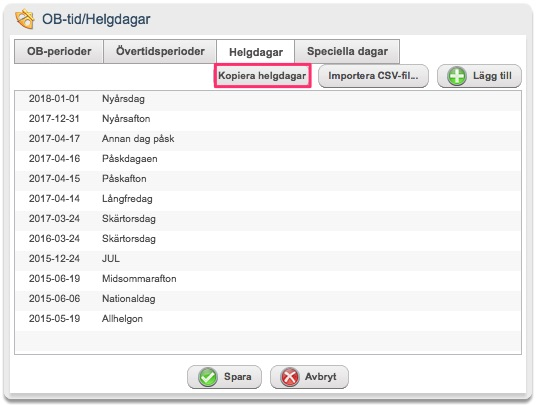Open the Importera CSV-fil dialog button
The width and height of the screenshot is (538, 405).
click(x=373, y=76)
